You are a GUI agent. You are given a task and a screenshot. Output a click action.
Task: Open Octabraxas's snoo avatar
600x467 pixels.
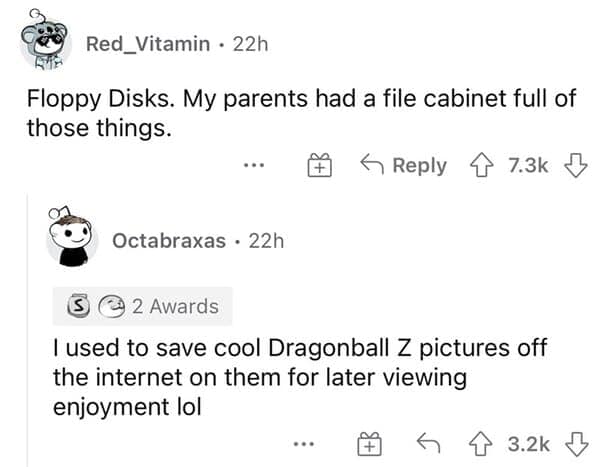[x=70, y=239]
